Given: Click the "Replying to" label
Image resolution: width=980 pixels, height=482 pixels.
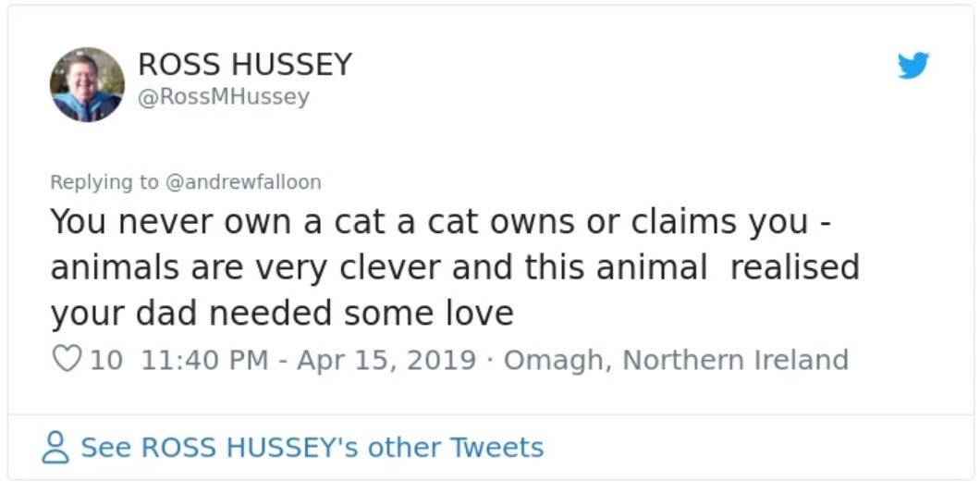Looking at the screenshot, I should (104, 182).
